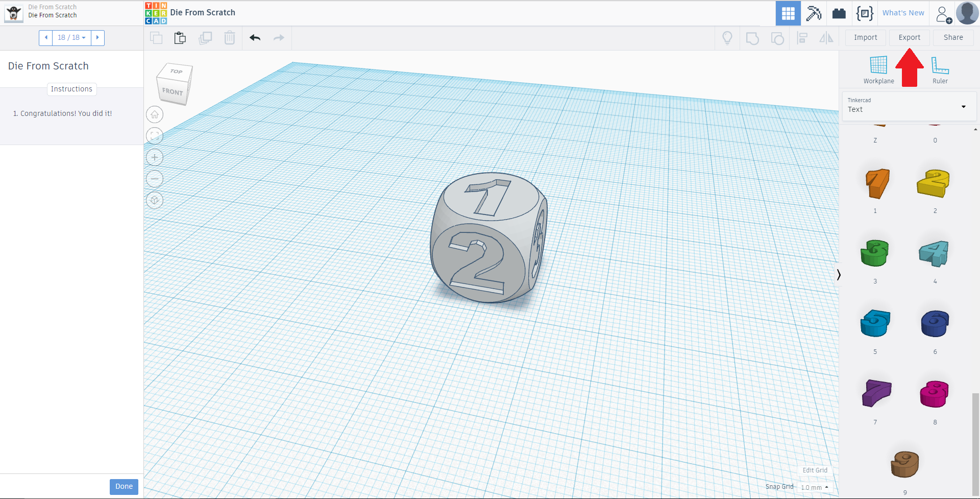Click the Delete trash icon
This screenshot has height=499, width=980.
pyautogui.click(x=230, y=38)
